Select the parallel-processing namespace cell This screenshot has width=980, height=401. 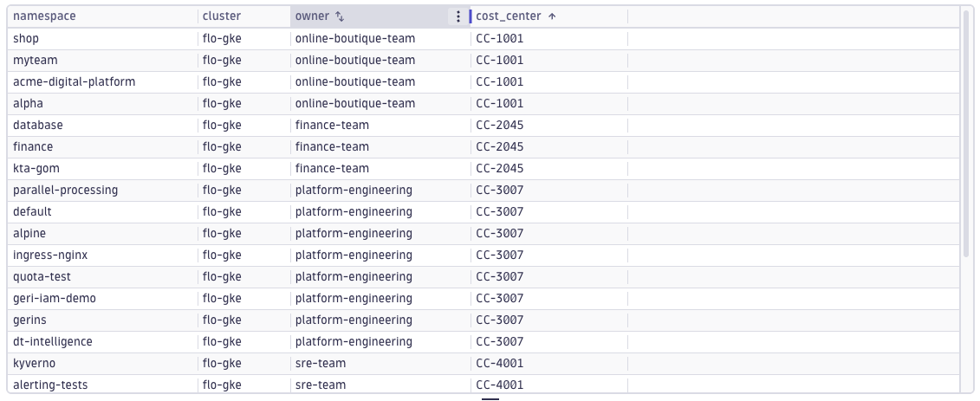click(102, 190)
